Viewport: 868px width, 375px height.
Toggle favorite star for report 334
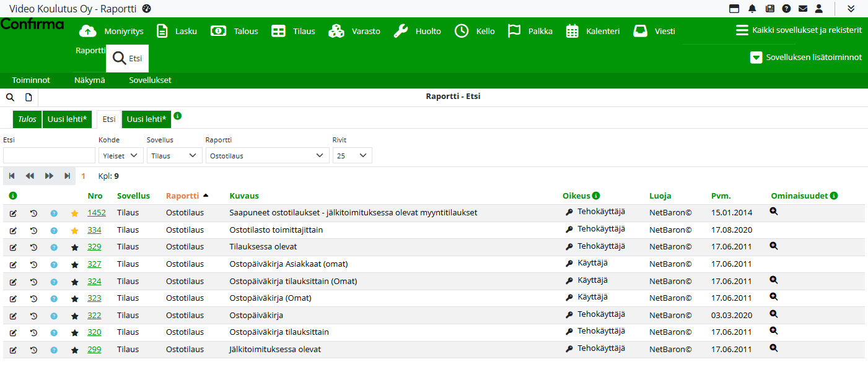tap(75, 230)
